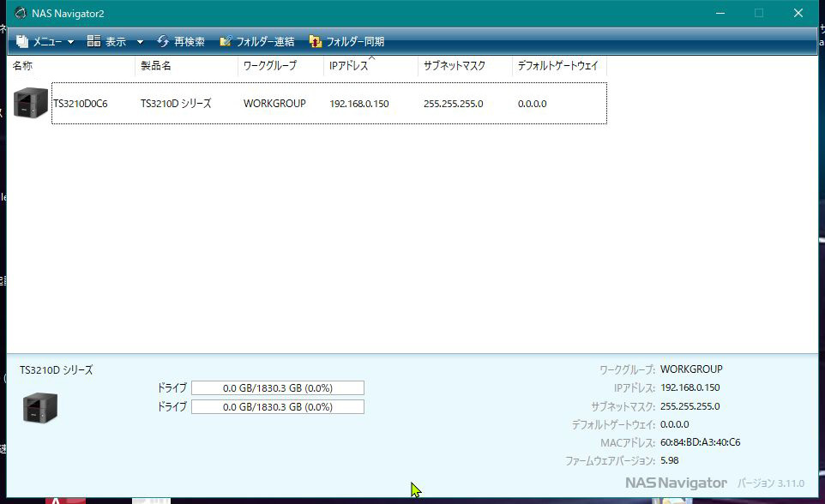Expand the メニュー dropdown arrow
The width and height of the screenshot is (825, 504).
point(70,42)
